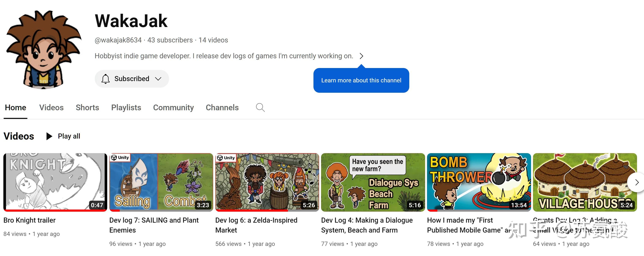This screenshot has width=644, height=256.
Task: Click the 5:24 duration badge
Action: (x=626, y=205)
